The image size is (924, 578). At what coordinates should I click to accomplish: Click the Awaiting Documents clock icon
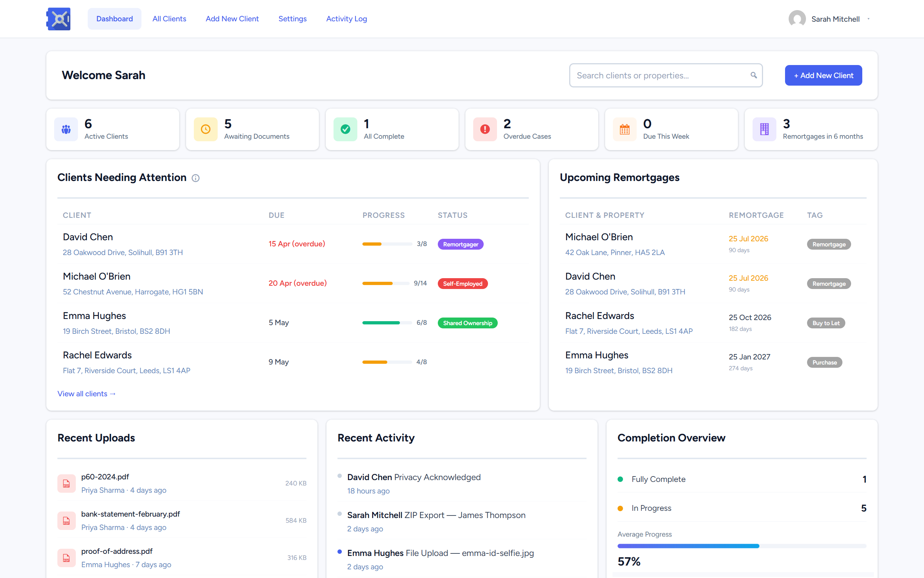205,129
